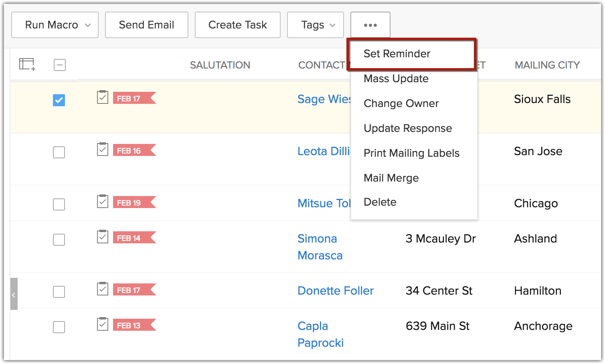Screen dimensions: 605x364
Task: Click the Chicago city cell
Action: pyautogui.click(x=536, y=203)
